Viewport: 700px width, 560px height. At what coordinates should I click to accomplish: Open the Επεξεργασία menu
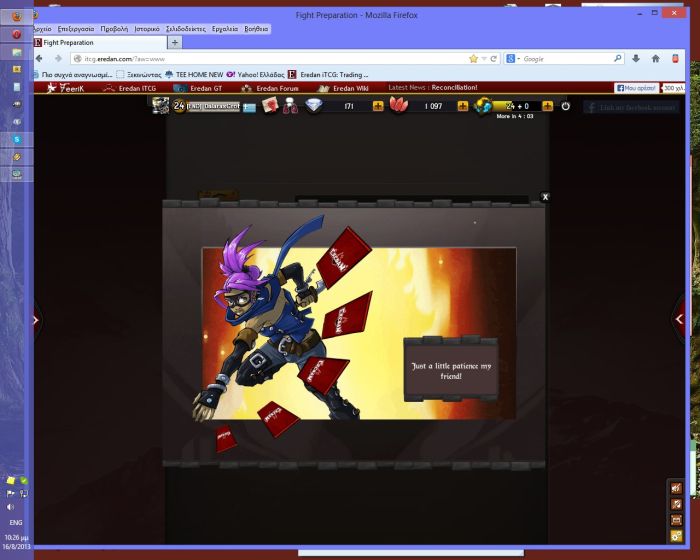pyautogui.click(x=76, y=29)
